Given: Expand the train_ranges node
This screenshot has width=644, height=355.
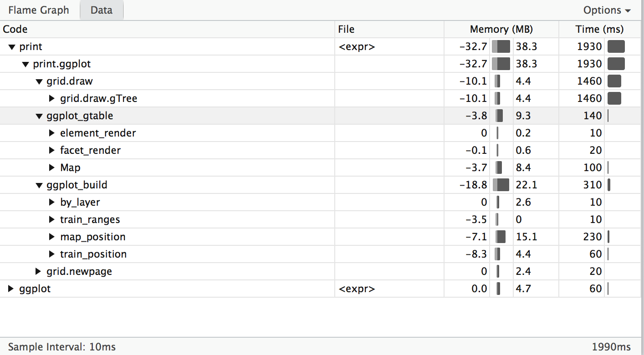Looking at the screenshot, I should (x=52, y=219).
